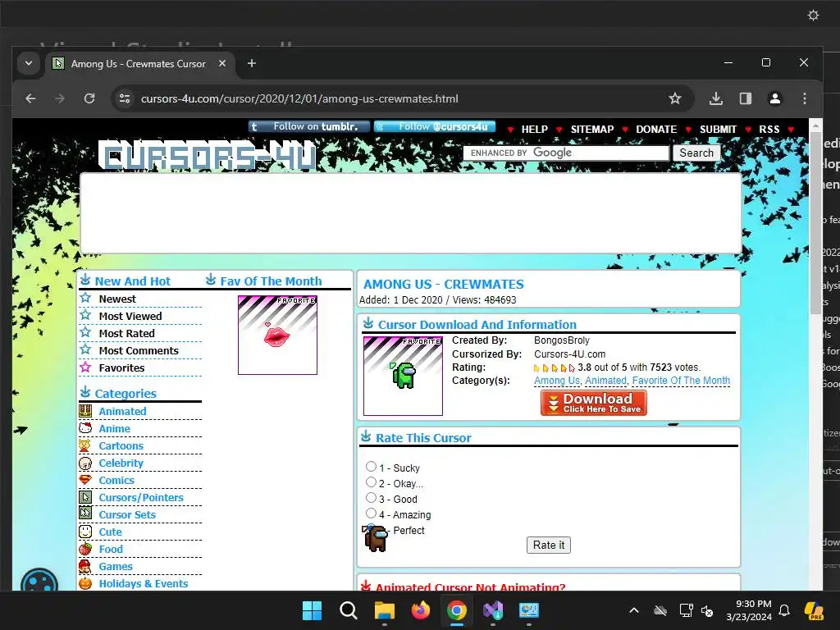840x630 pixels.
Task: Switch to Visual Studio in taskbar
Action: [x=493, y=610]
